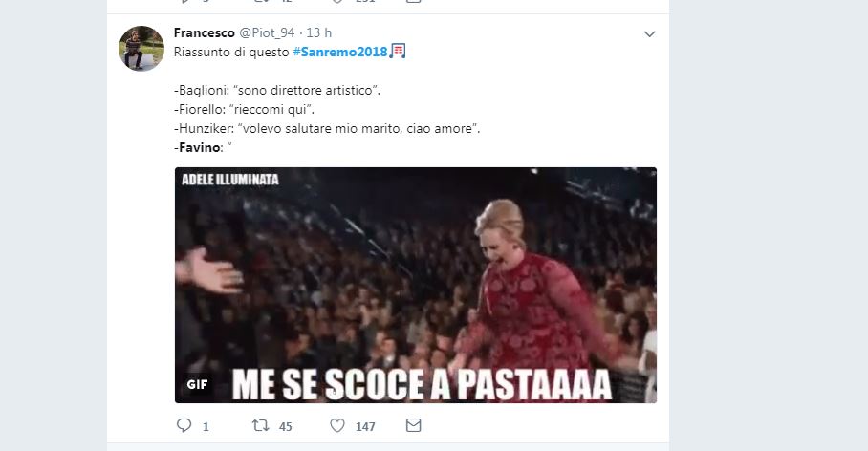Open Francesco's profile avatar picture
Image resolution: width=868 pixels, height=451 pixels.
point(141,49)
